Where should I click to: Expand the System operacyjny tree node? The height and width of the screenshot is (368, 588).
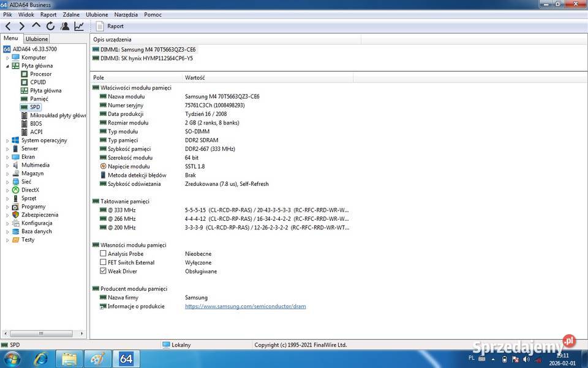[7, 140]
